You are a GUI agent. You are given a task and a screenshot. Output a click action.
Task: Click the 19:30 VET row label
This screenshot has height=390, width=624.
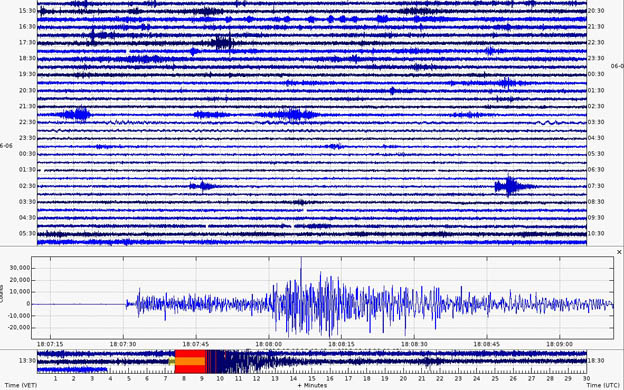pyautogui.click(x=27, y=74)
